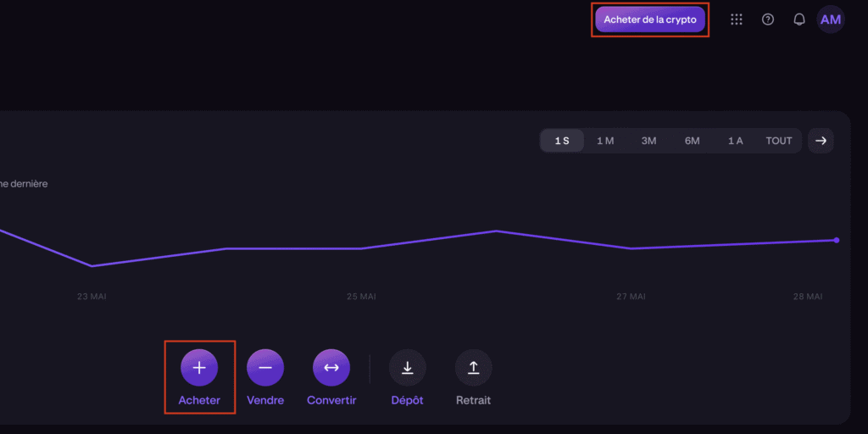Select the 1 M chart range
Screen dimensions: 868x434
click(605, 141)
